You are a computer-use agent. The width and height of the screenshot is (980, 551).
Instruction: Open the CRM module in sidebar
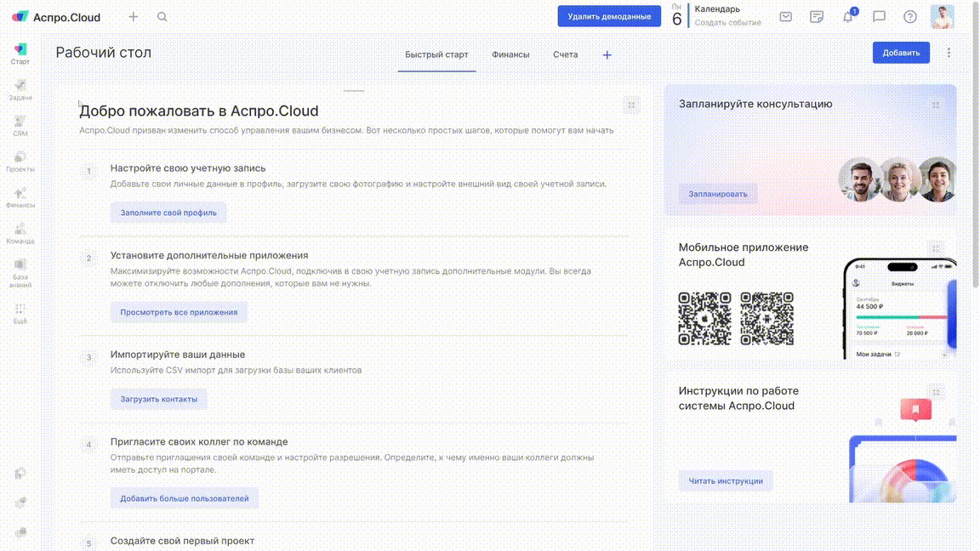click(x=20, y=126)
